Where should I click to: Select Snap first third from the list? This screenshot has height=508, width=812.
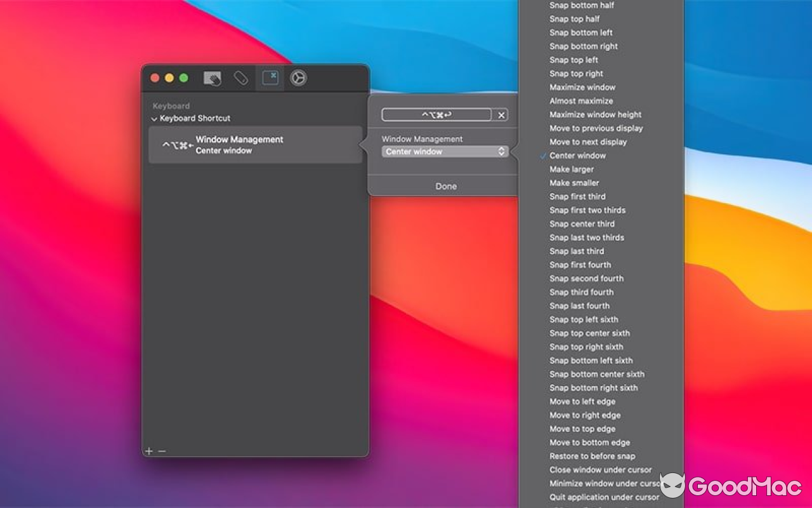point(577,196)
